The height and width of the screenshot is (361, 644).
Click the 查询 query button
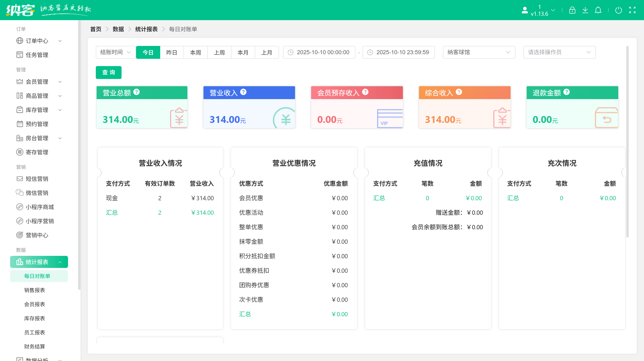(108, 73)
